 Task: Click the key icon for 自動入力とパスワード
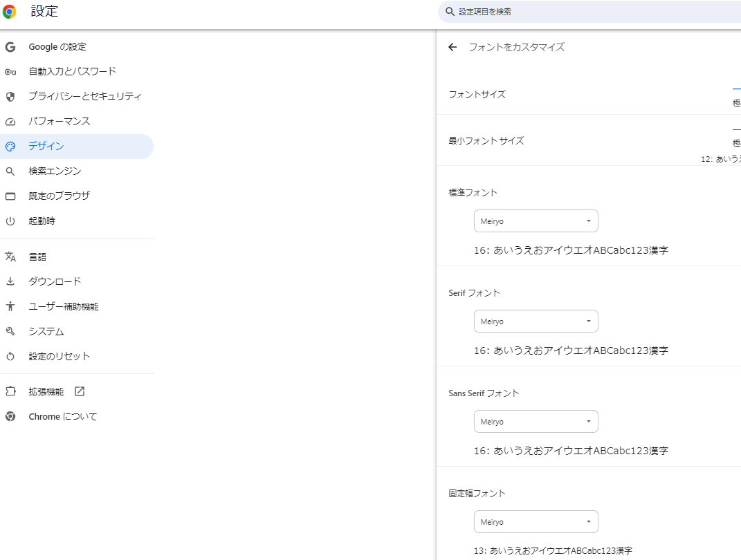tap(10, 72)
